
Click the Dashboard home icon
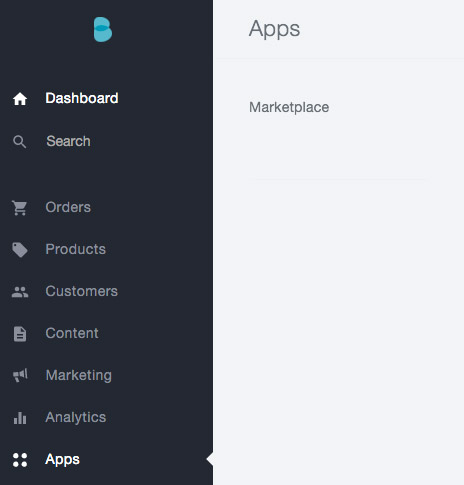coord(20,99)
